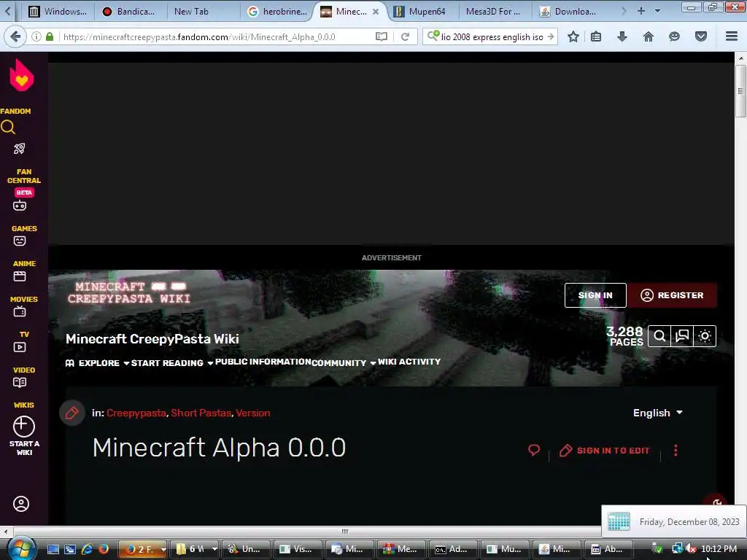List all tabs dropdown arrow
The height and width of the screenshot is (560, 747).
pyautogui.click(x=657, y=11)
